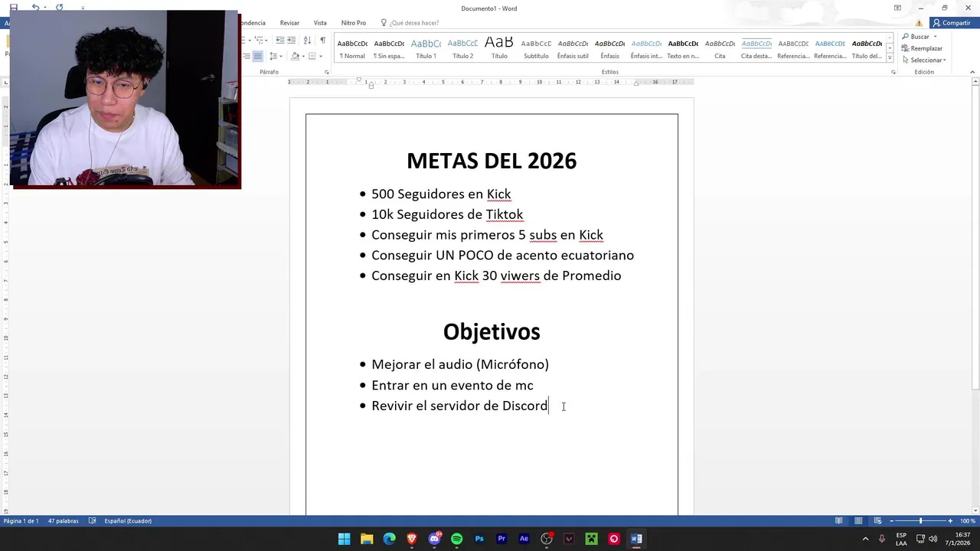Open the Revisar ribbon tab
This screenshot has height=551, width=980.
coord(289,23)
